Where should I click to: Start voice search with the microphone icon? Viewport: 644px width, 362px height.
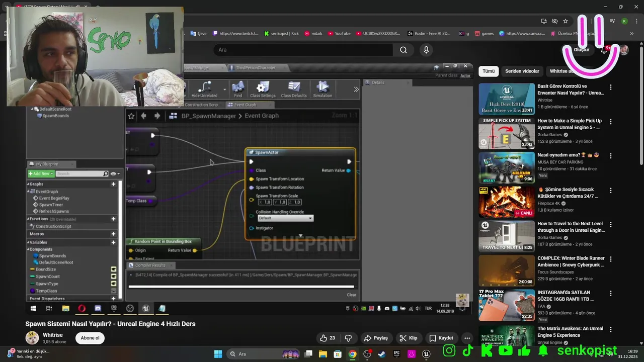tap(426, 50)
